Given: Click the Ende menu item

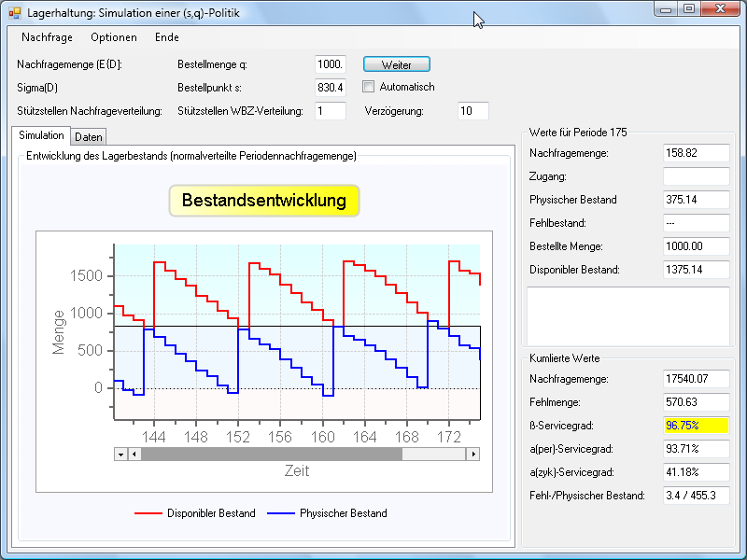Looking at the screenshot, I should (167, 37).
